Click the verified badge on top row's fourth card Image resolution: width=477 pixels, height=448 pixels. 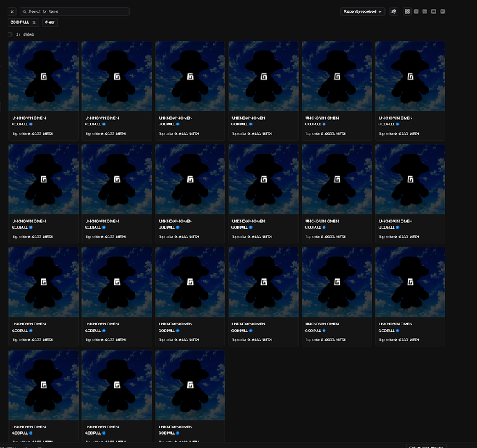click(x=250, y=124)
